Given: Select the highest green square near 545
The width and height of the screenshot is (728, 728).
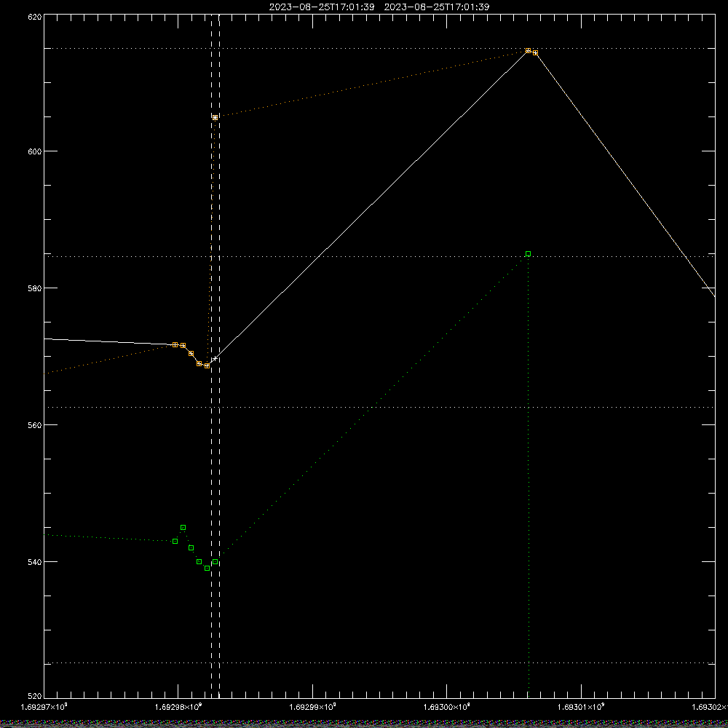Looking at the screenshot, I should point(183,527).
